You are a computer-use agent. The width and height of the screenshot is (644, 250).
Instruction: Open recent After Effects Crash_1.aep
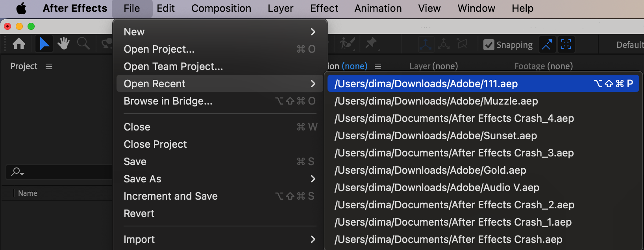(x=483, y=222)
